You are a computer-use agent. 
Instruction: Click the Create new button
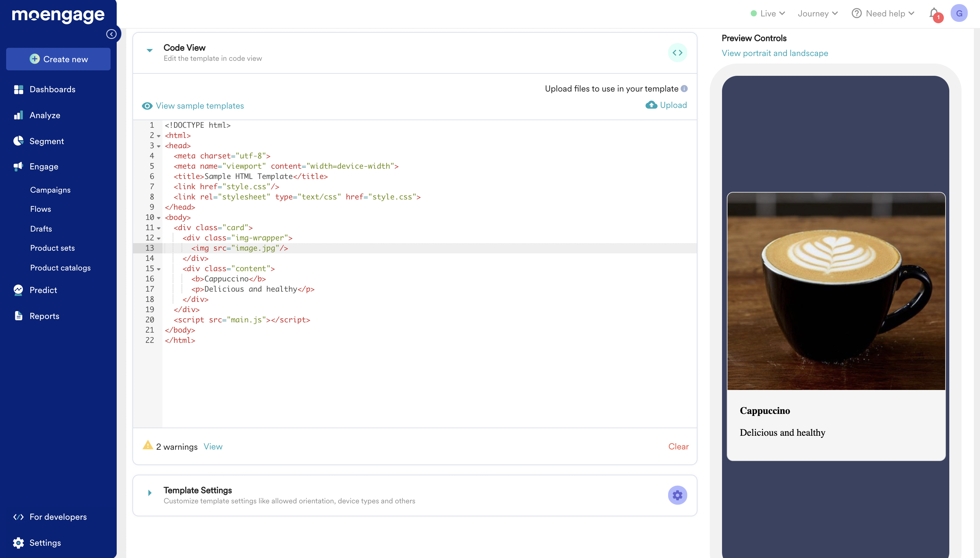click(x=58, y=59)
